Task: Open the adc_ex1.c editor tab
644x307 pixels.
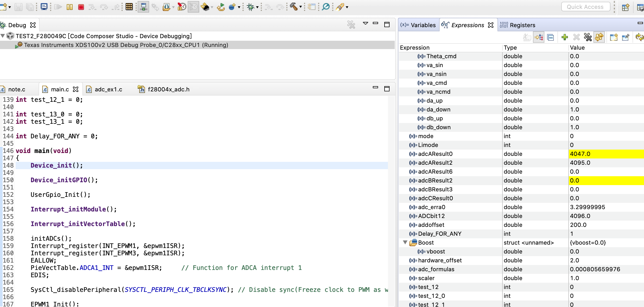Action: (x=108, y=90)
